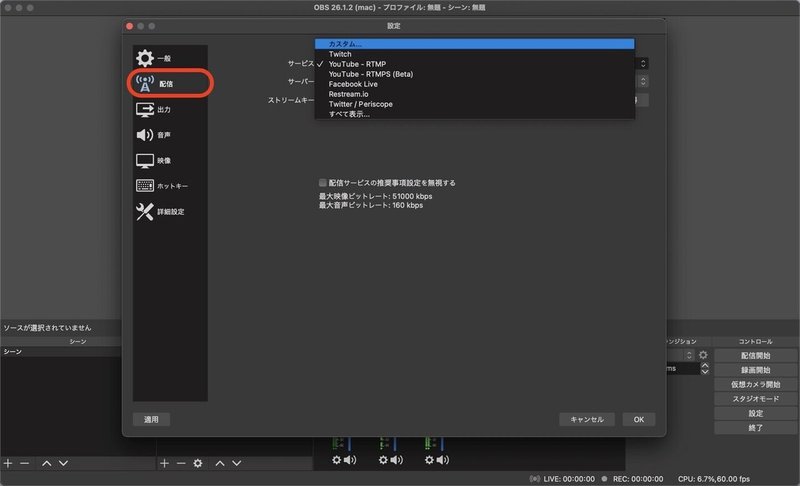Choose Twitter / Periscope service option

(474, 104)
